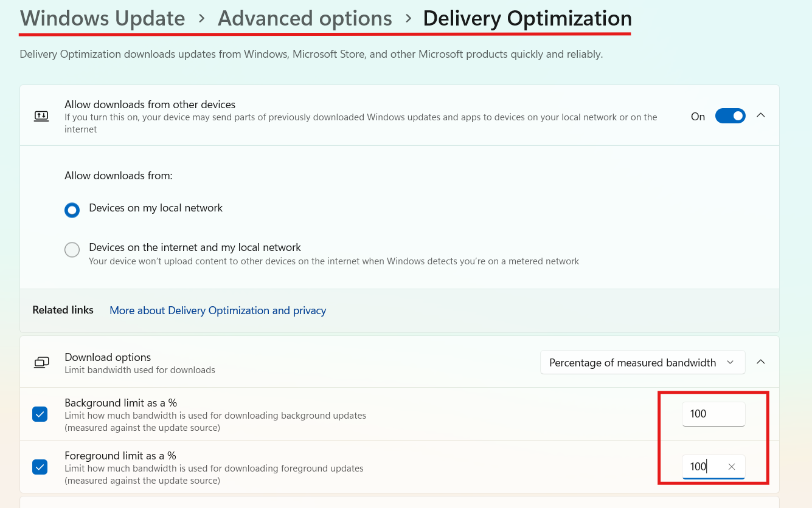Uncheck Background limit as a %
812x508 pixels.
(40, 414)
